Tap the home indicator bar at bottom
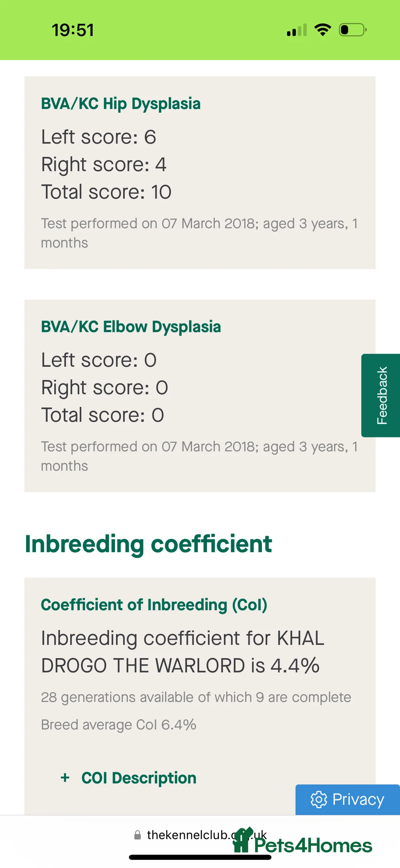The image size is (400, 868). coord(200,857)
